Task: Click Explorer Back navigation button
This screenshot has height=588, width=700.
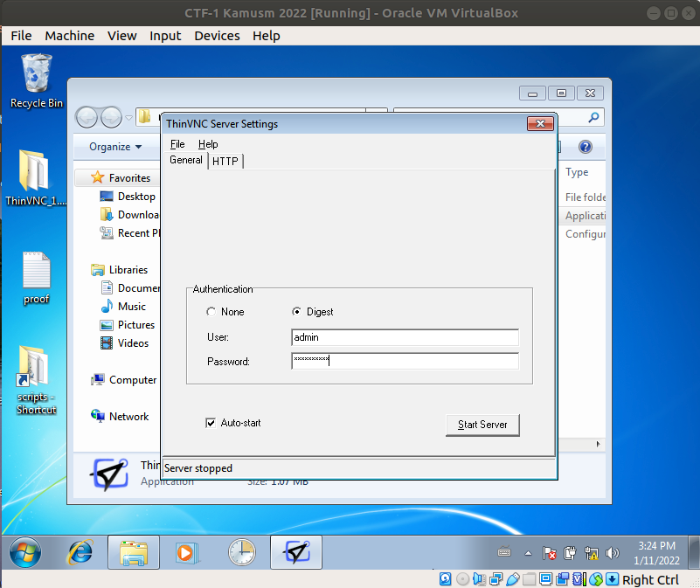Action: 87,117
